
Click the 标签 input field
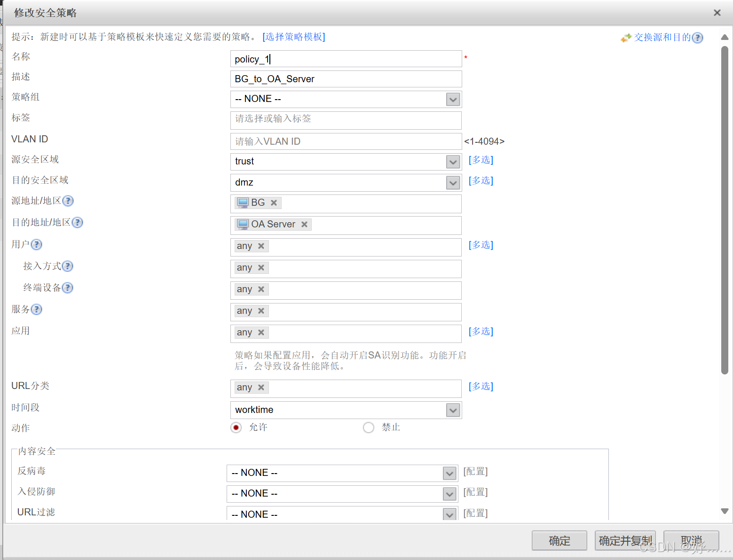[x=346, y=120]
